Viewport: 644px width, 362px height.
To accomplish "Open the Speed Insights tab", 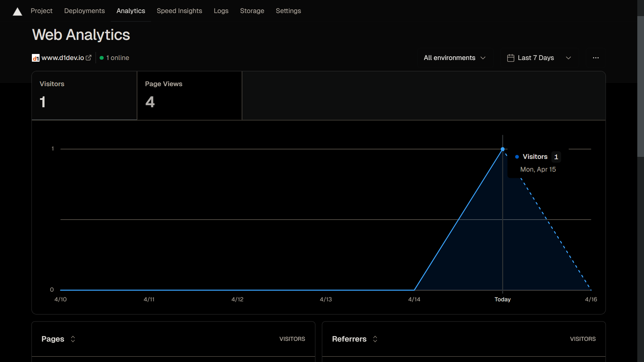I will (x=179, y=11).
